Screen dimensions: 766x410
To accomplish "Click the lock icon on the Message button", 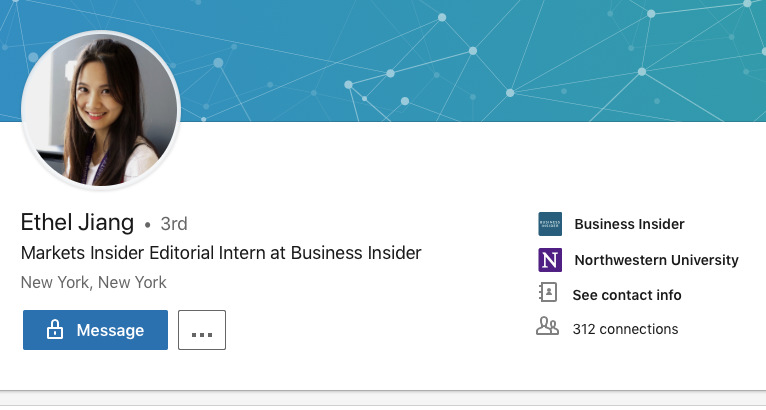I will pos(55,330).
